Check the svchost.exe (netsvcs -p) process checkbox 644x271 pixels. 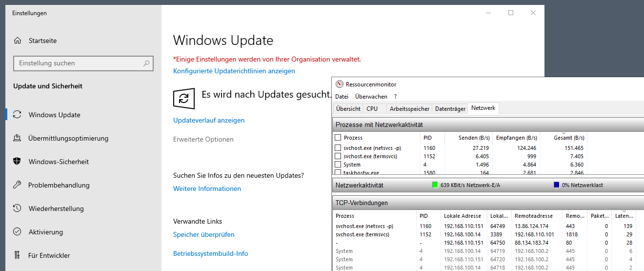pos(338,148)
